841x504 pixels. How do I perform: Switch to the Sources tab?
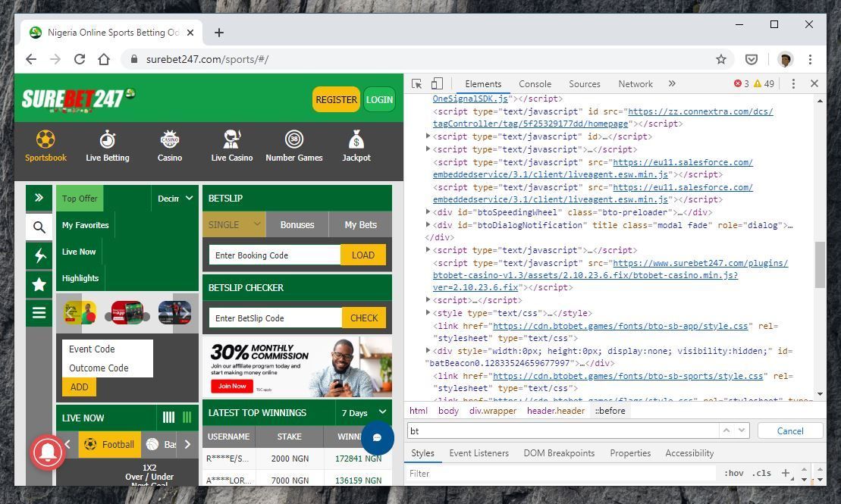click(584, 84)
